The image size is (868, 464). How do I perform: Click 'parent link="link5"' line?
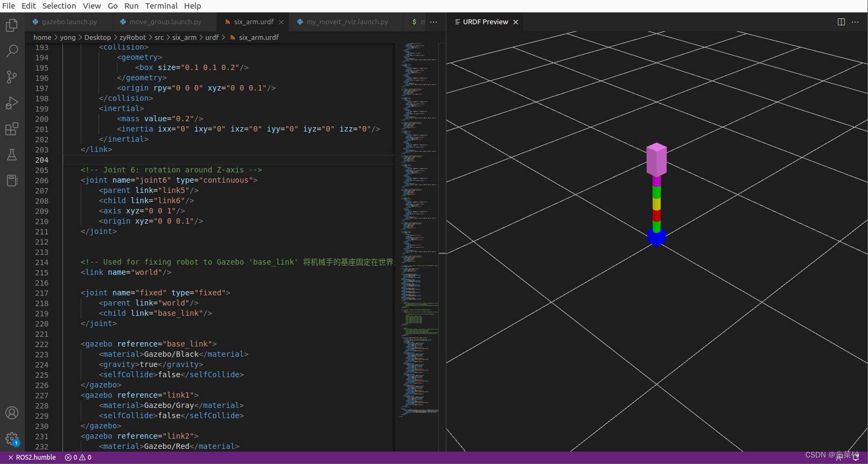pos(149,191)
